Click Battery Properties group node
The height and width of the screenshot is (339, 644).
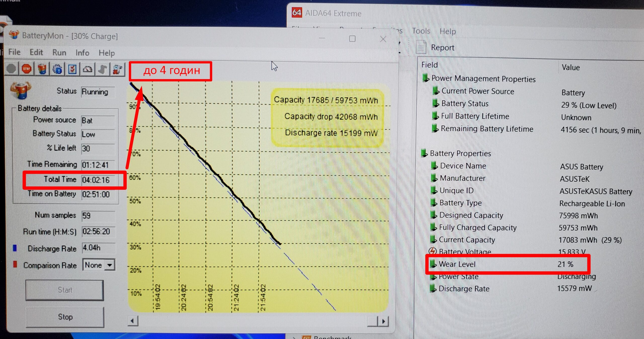point(460,153)
